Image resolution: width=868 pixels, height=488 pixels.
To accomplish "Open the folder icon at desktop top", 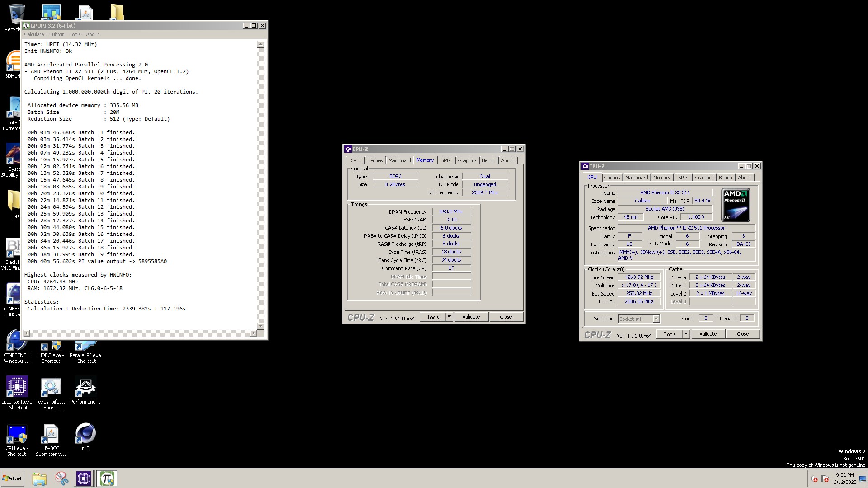I will coord(117,12).
